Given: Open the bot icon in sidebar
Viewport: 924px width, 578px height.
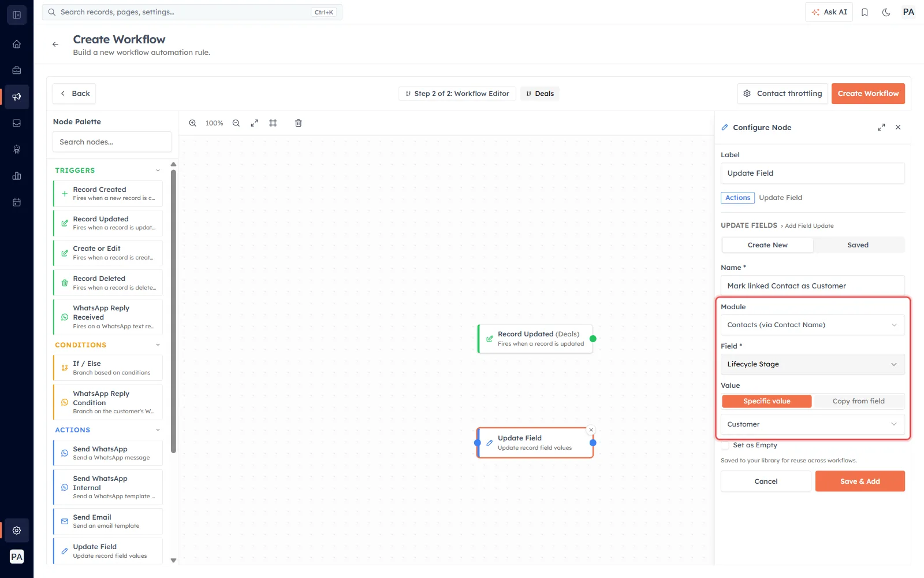Looking at the screenshot, I should [x=17, y=150].
